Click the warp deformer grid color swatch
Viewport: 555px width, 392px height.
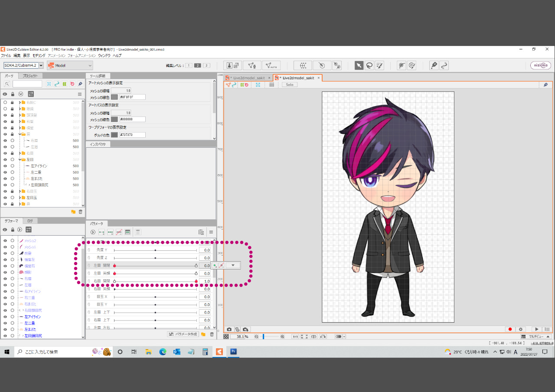pos(114,135)
